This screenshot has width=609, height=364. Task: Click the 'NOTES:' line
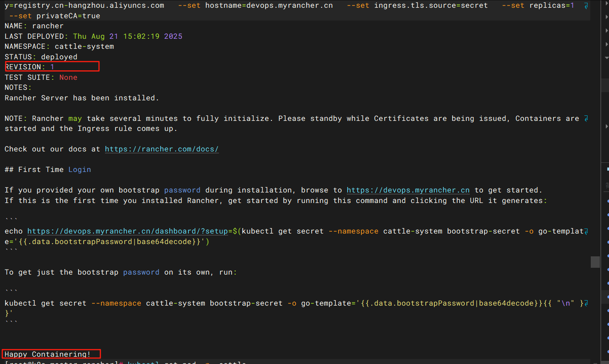[18, 88]
